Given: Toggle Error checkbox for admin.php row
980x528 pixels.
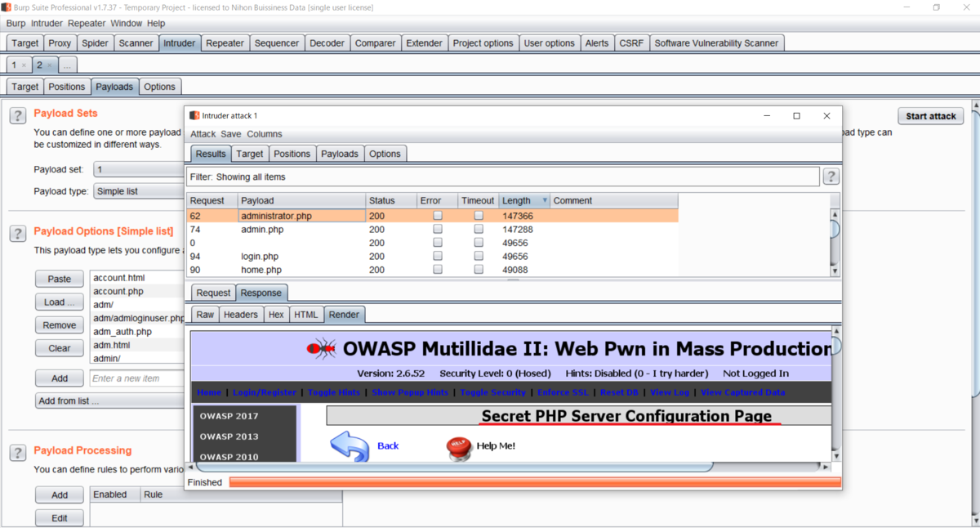Looking at the screenshot, I should point(438,230).
